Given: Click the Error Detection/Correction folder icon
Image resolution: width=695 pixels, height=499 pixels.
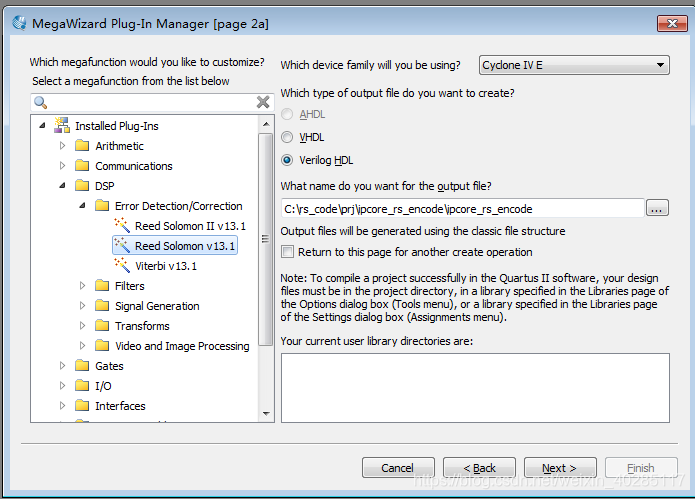Looking at the screenshot, I should pos(102,205).
